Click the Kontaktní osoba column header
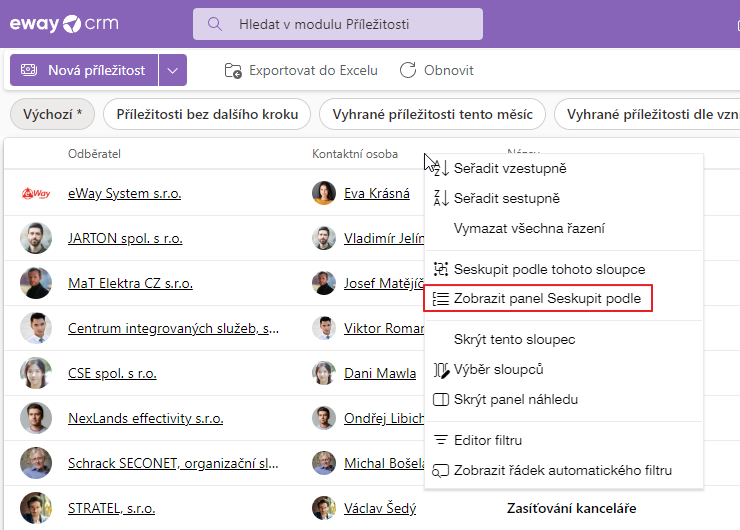 click(355, 154)
